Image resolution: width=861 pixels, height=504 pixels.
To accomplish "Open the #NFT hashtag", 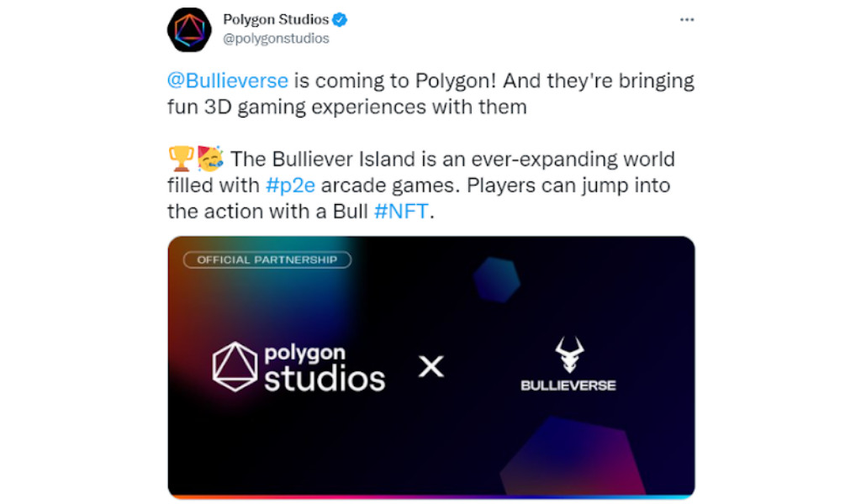I will 401,211.
